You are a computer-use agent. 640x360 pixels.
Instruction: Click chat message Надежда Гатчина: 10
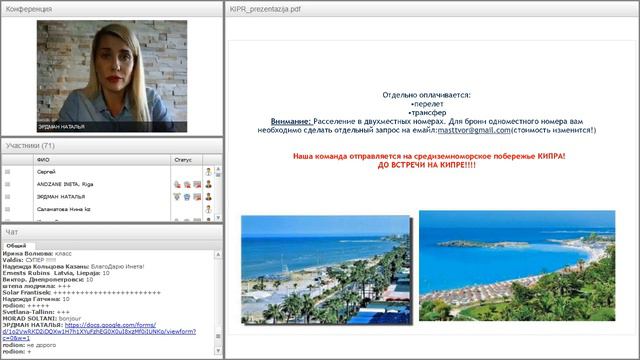point(36,299)
